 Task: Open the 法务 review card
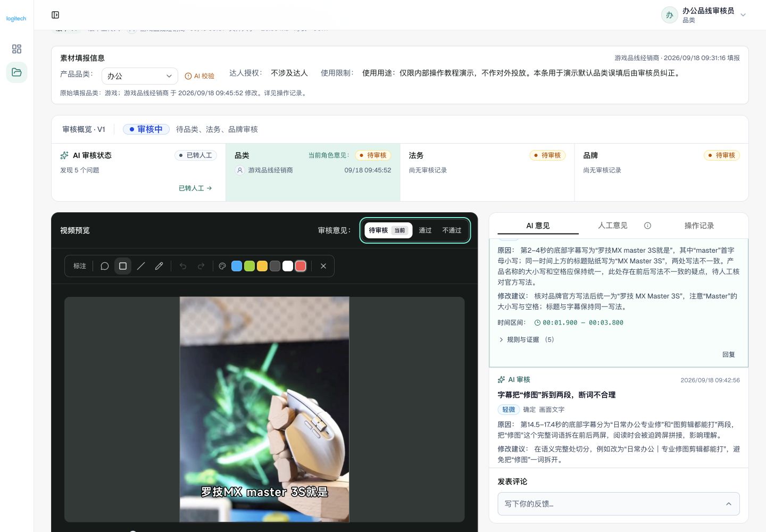pos(487,172)
